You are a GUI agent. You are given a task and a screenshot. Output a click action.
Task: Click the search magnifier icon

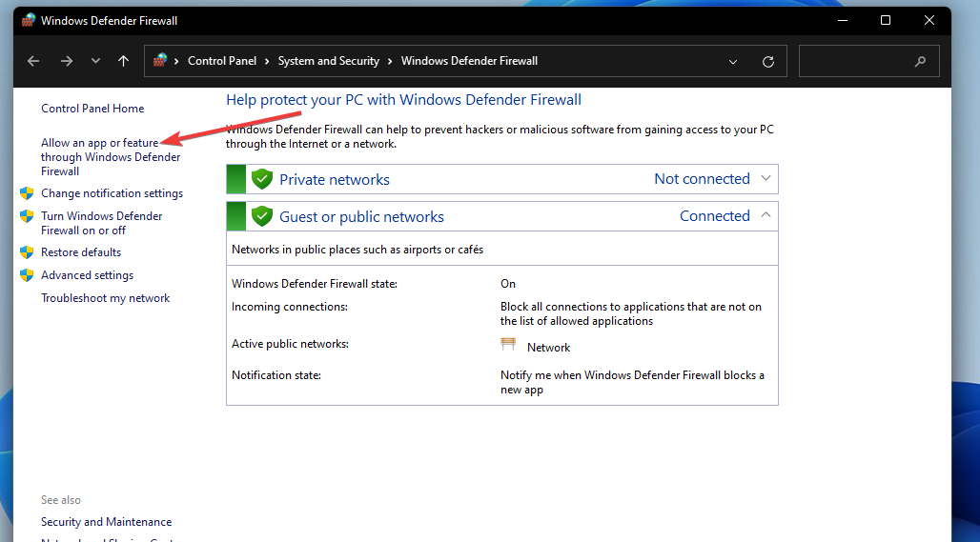point(920,61)
